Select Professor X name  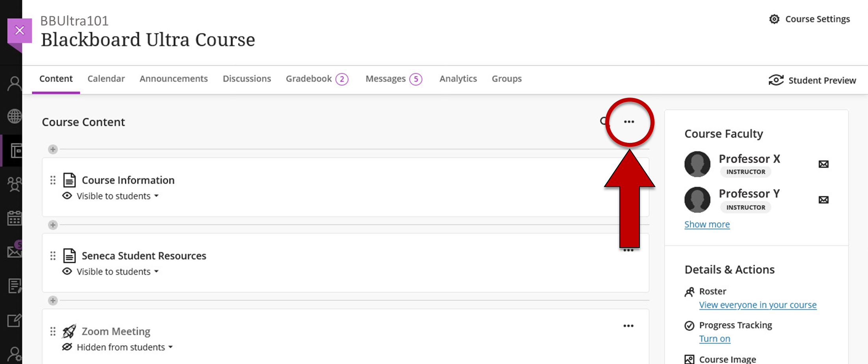(749, 159)
